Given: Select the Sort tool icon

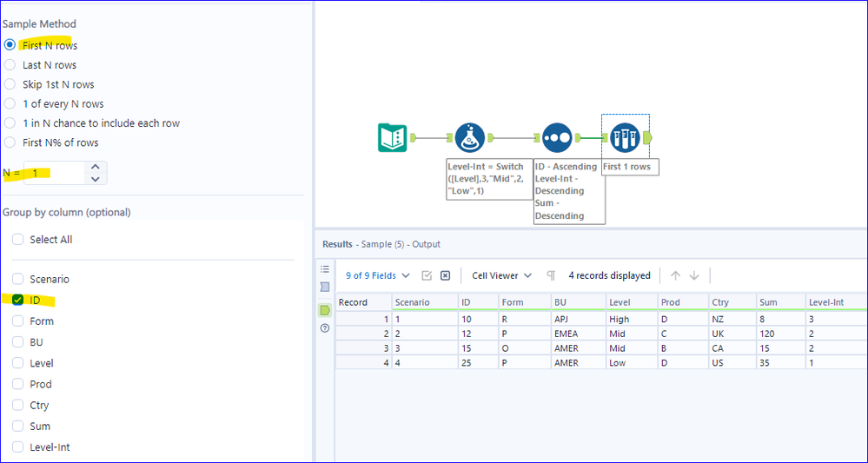Looking at the screenshot, I should click(x=558, y=137).
